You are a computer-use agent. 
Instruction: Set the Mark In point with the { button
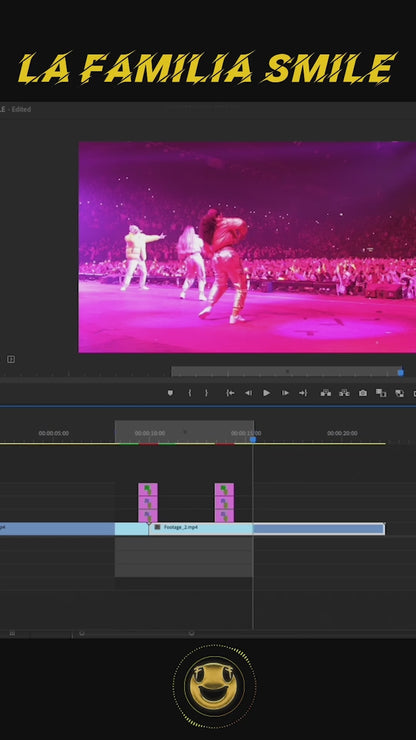(190, 393)
